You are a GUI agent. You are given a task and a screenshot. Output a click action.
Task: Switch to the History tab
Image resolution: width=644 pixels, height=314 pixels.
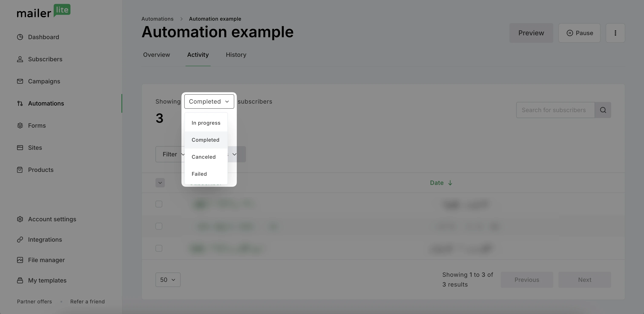pyautogui.click(x=236, y=55)
